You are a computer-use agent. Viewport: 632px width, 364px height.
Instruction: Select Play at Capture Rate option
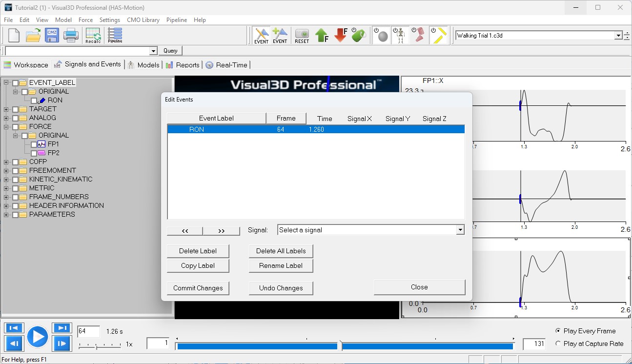558,344
